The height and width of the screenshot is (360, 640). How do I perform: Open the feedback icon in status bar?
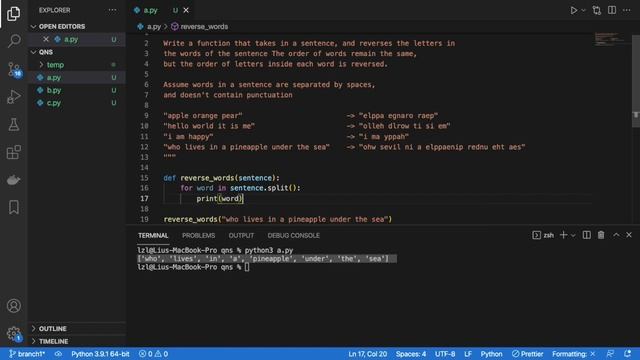click(610, 354)
